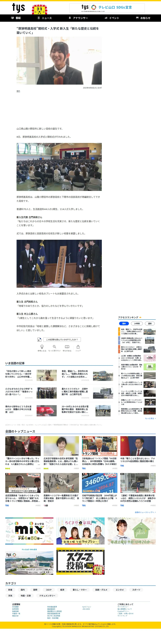The width and height of the screenshot is (161, 644).
Task: Click the 学びがある book reaction icon
Action: point(67,347)
